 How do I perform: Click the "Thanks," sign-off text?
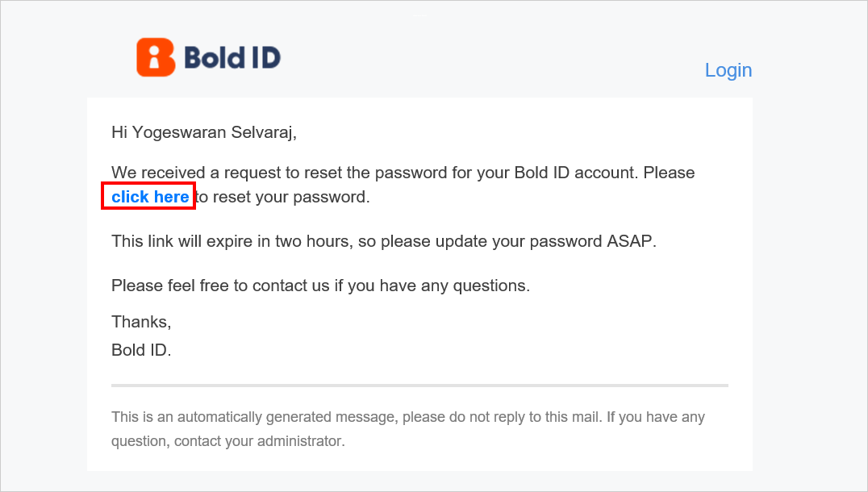point(141,322)
